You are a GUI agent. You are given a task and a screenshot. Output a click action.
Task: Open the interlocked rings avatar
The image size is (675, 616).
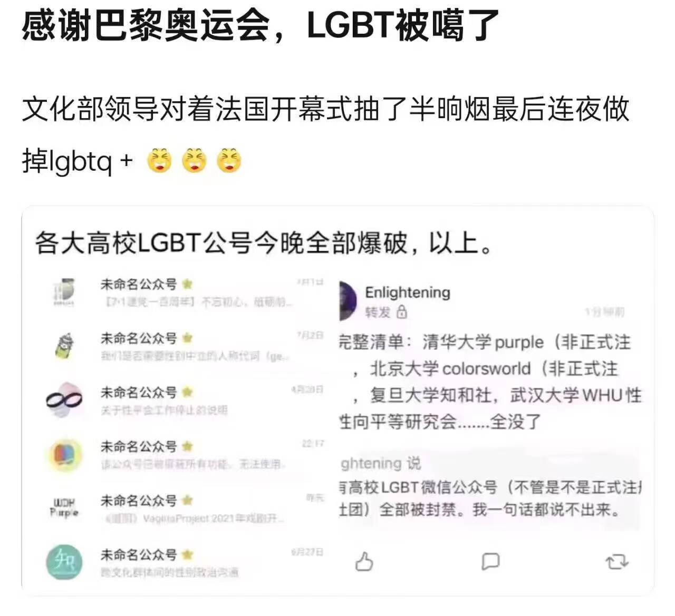(64, 400)
